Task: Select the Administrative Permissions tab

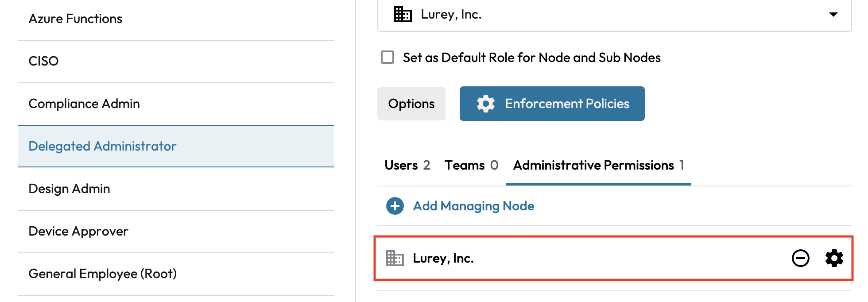Action: tap(598, 165)
